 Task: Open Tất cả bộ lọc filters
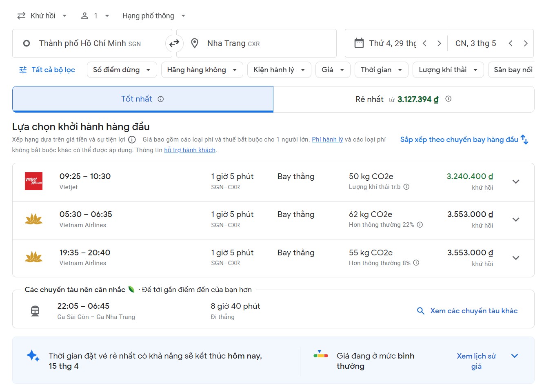click(47, 70)
